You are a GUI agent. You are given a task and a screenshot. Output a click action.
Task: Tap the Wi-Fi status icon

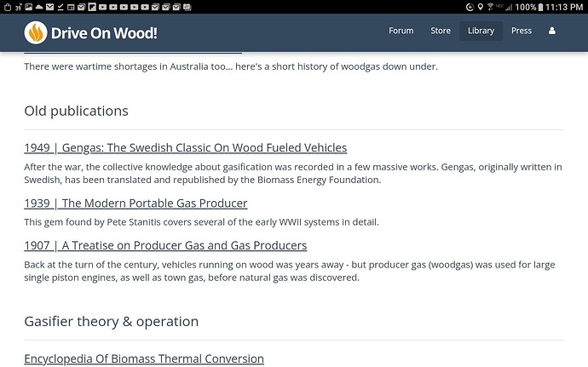tap(490, 7)
